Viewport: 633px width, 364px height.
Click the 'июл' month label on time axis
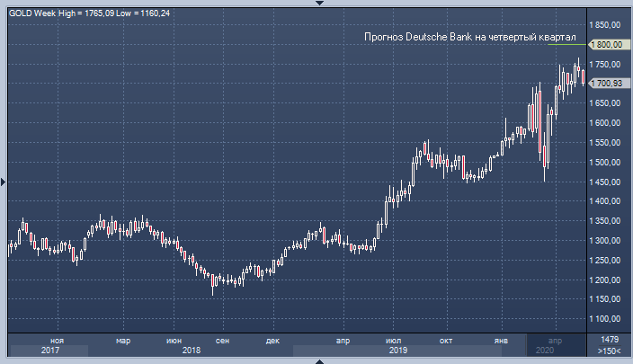click(x=393, y=340)
